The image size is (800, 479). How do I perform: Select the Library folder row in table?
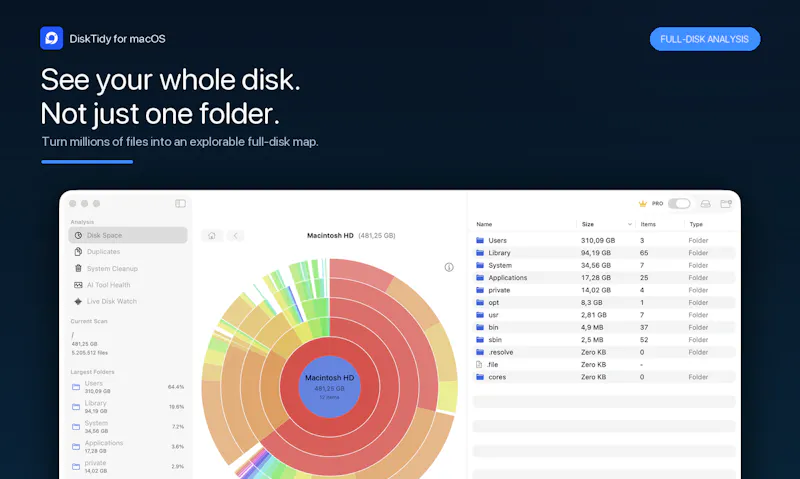coord(605,253)
